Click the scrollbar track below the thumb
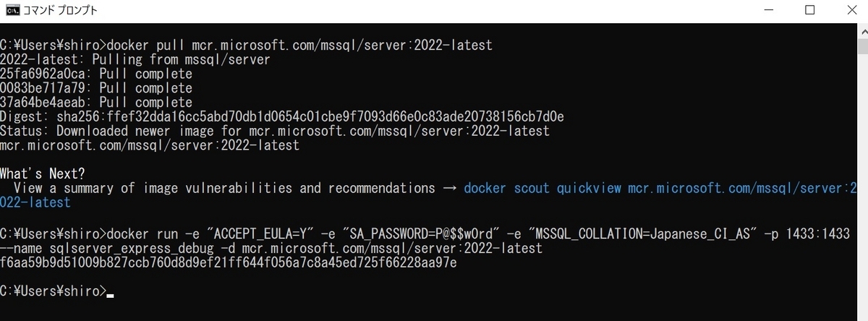868x321 pixels. (x=861, y=181)
